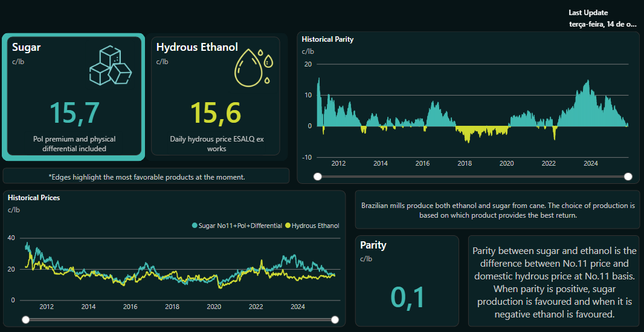Viewport: 644px width, 332px height.
Task: Click the edges highlight note box
Action: pyautogui.click(x=146, y=177)
